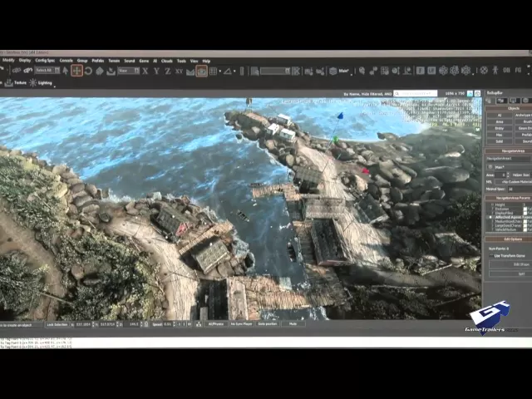Click the NavigationArea1 name field
532x399 pixels.
508,159
